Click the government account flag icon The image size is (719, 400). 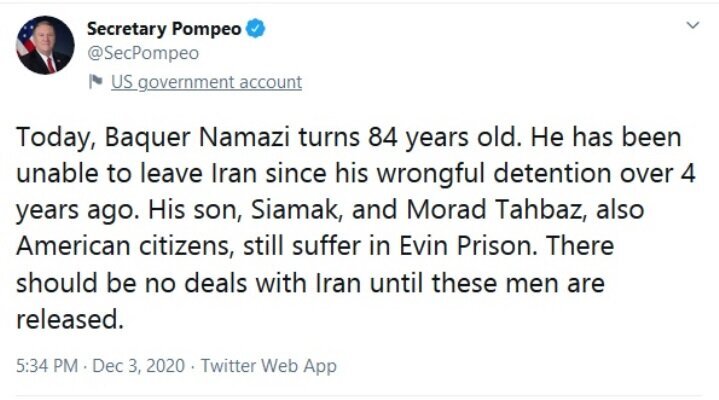click(x=96, y=82)
